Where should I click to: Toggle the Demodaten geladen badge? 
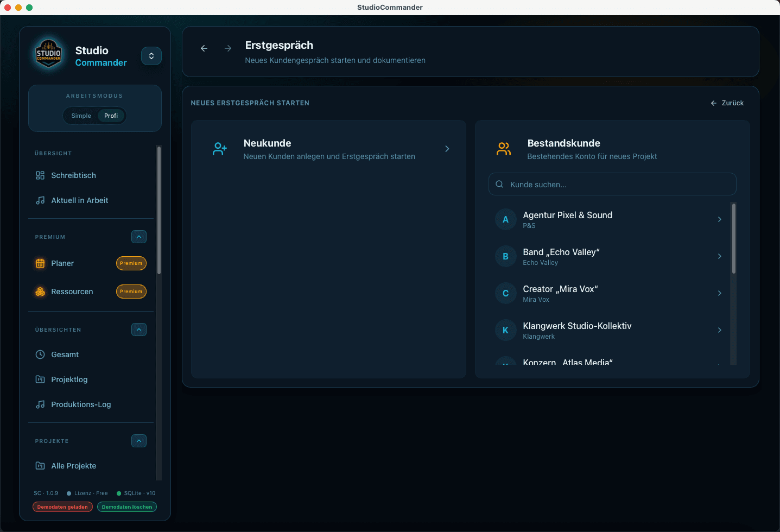click(x=62, y=507)
